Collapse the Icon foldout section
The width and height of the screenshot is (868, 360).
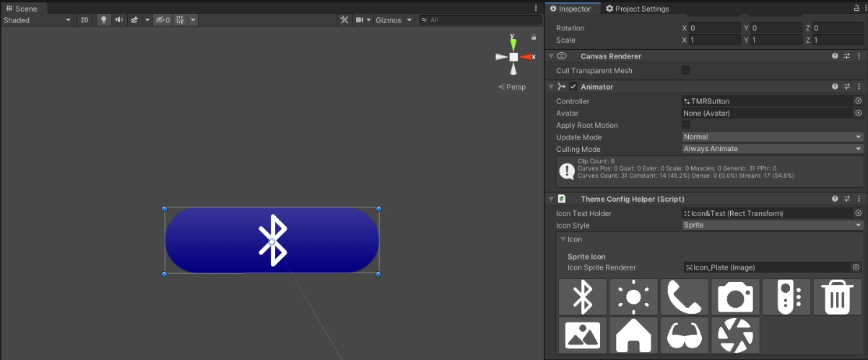point(563,239)
